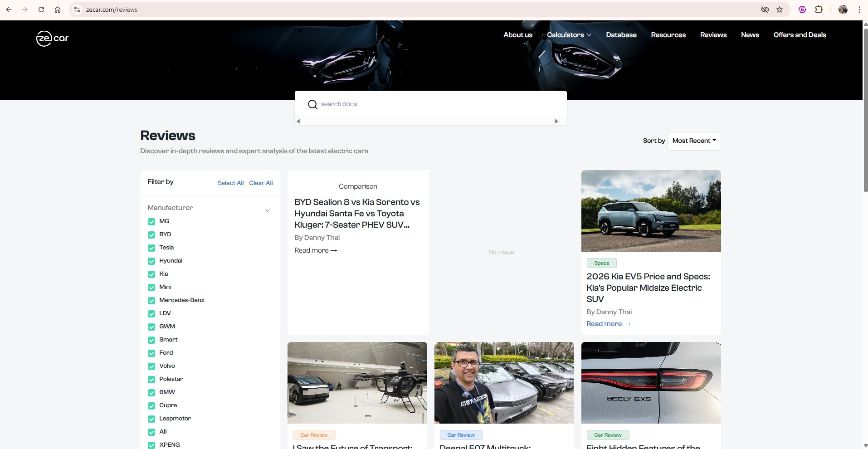
Task: Click the Clear All filter link
Action: click(x=261, y=183)
